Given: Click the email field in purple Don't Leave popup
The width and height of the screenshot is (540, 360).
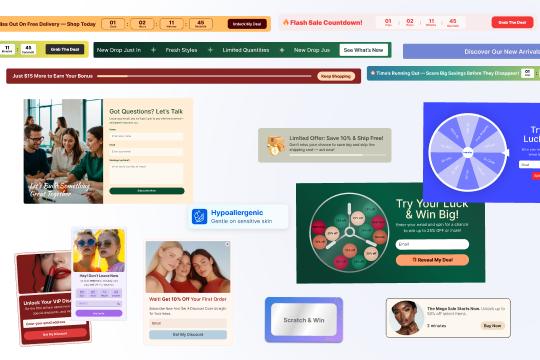Looking at the screenshot, I should coord(99,304).
